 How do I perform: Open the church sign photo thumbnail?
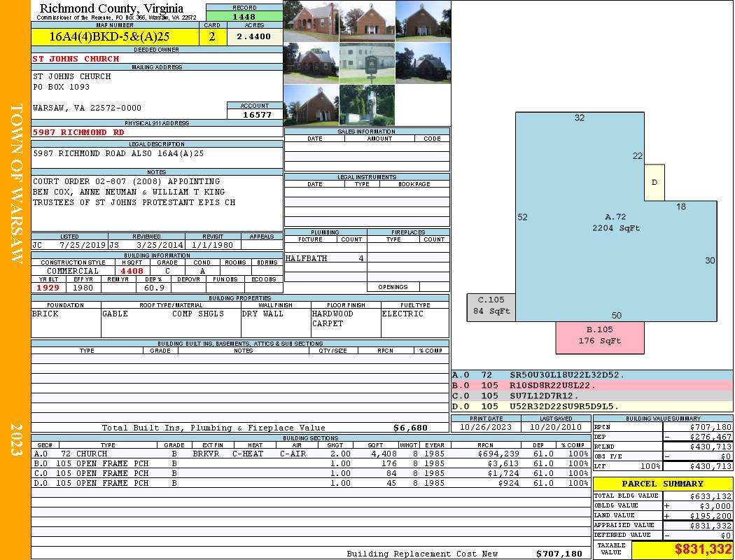(x=367, y=64)
